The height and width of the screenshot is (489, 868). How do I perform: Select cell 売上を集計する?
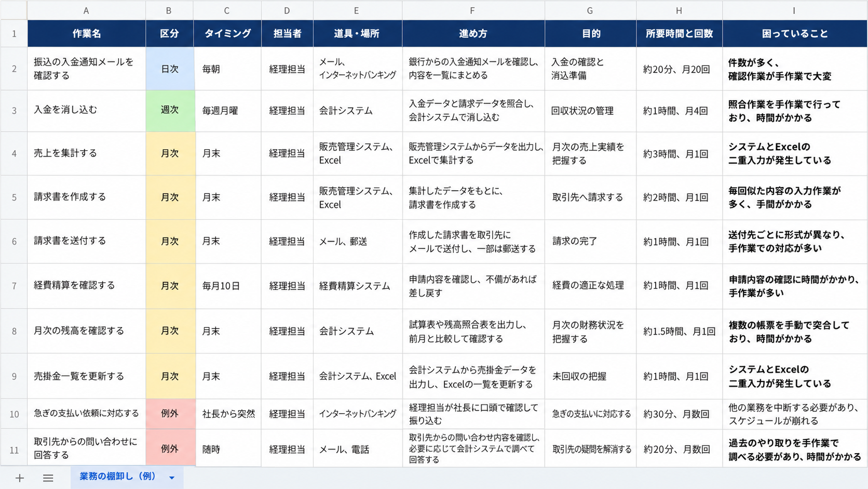[86, 153]
